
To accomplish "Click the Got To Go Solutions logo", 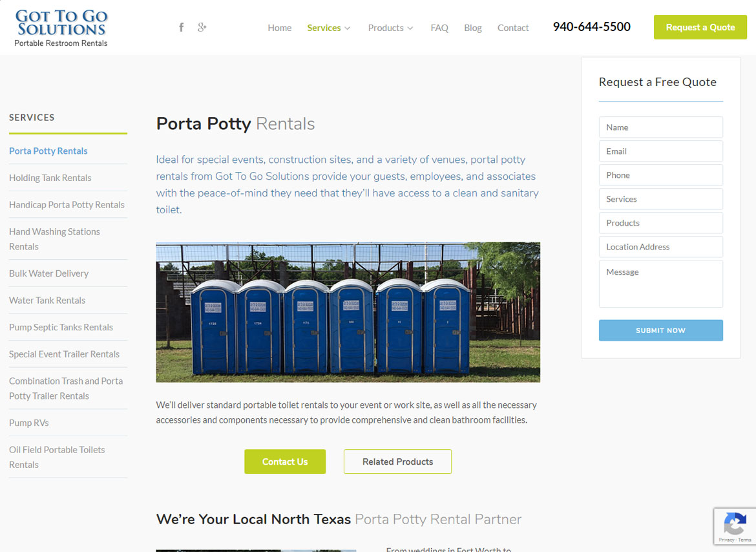I will (x=61, y=28).
